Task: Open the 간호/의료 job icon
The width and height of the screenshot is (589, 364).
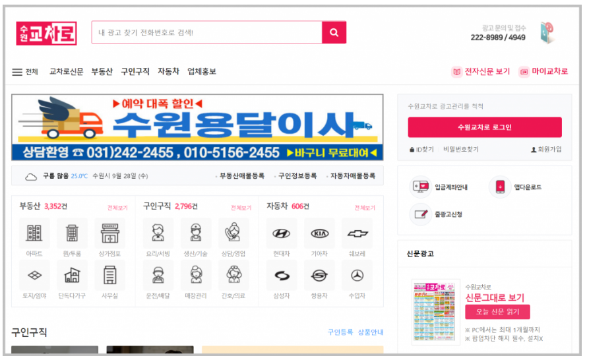Action: [x=233, y=276]
